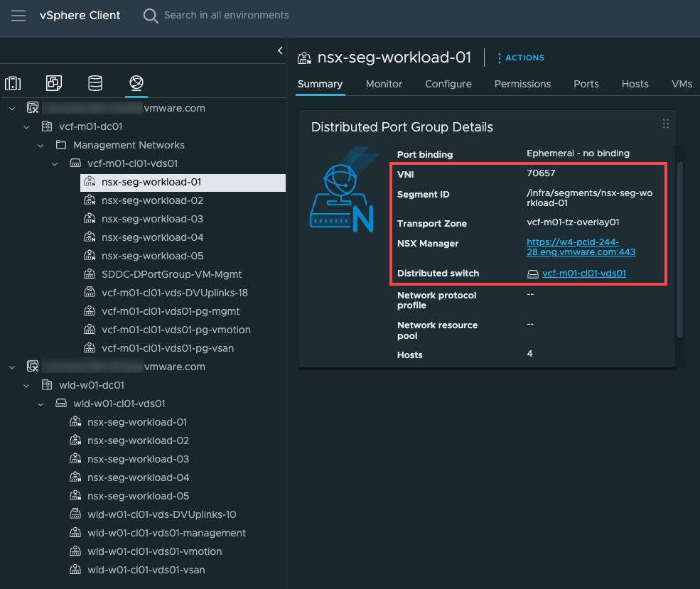Open the Hosts and Clusters inventory view
This screenshot has width=700, height=589.
tap(13, 82)
